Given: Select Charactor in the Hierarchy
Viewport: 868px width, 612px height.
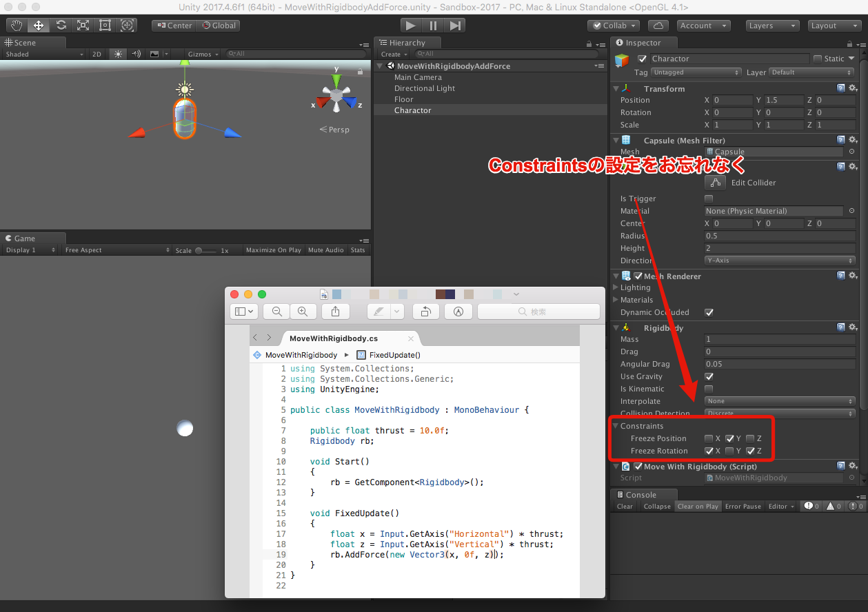Looking at the screenshot, I should click(x=413, y=110).
